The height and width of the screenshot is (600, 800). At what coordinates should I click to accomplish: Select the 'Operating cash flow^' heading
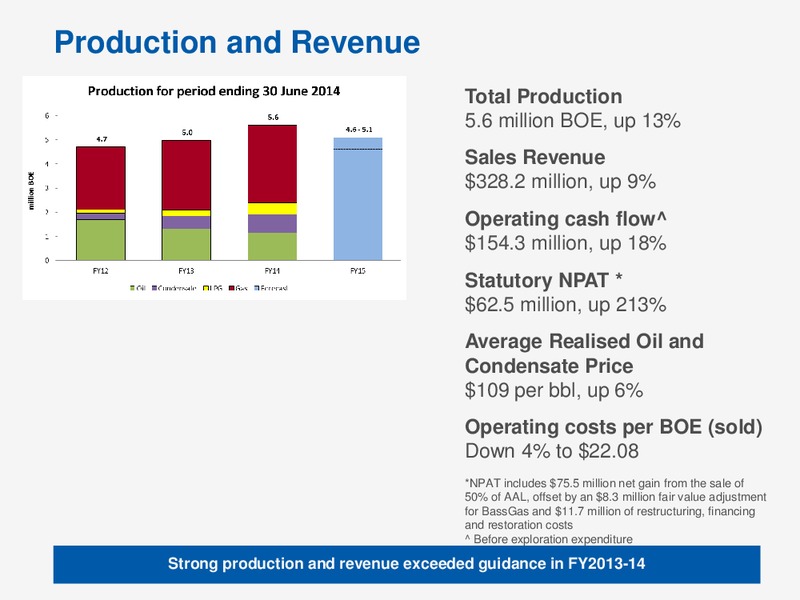(565, 219)
